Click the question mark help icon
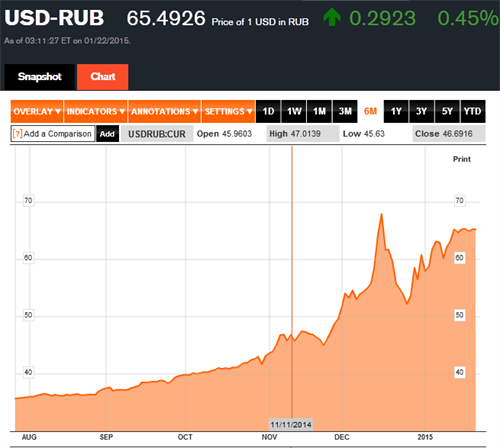The image size is (500, 448). [x=17, y=134]
